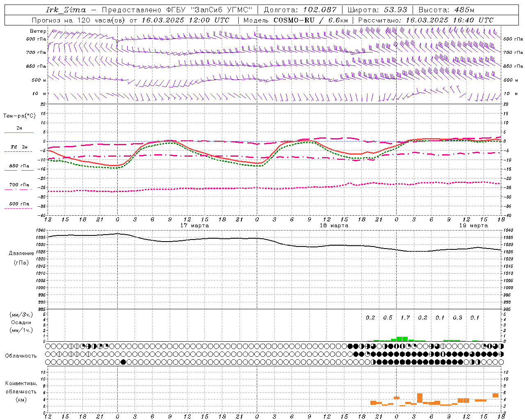Click the Облачность cloud cover label

point(21,356)
